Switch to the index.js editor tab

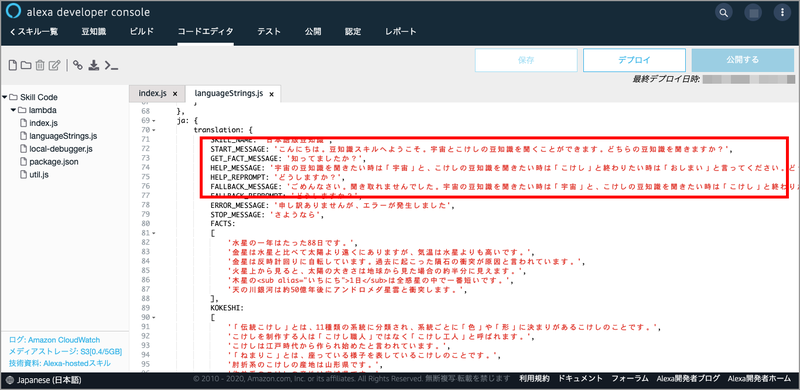153,94
